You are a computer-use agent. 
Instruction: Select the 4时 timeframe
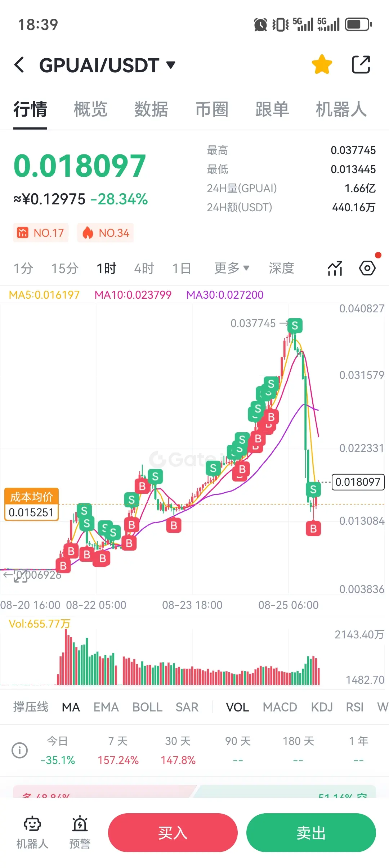(x=144, y=268)
